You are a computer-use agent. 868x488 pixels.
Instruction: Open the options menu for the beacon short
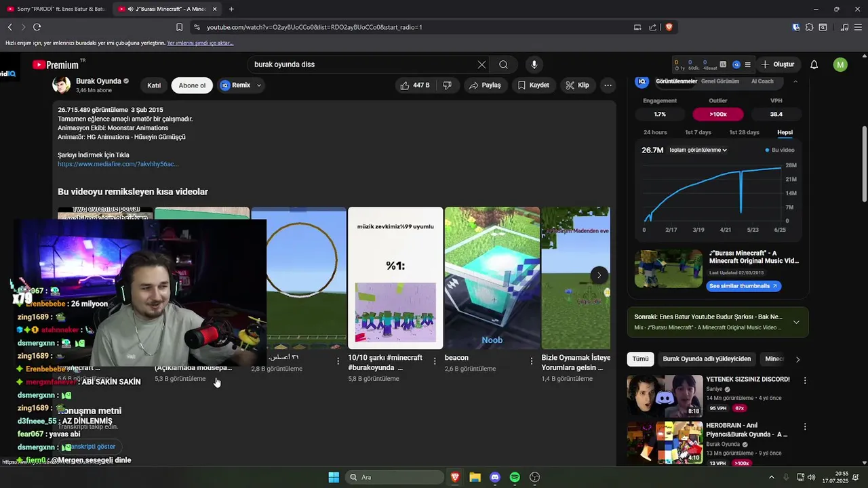tap(532, 361)
